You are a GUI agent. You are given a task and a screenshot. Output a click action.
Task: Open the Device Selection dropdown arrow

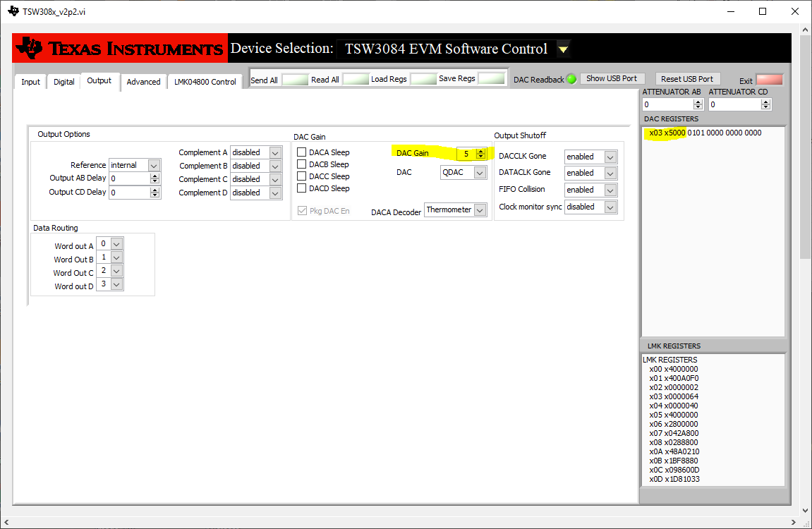click(x=563, y=49)
